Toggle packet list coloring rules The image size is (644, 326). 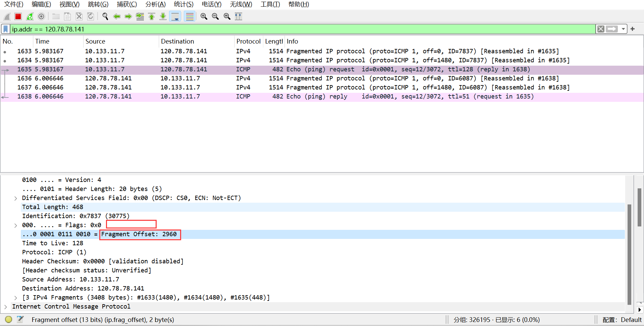click(190, 16)
